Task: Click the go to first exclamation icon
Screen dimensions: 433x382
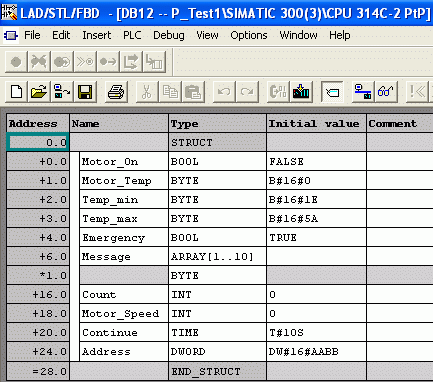Action: click(417, 91)
